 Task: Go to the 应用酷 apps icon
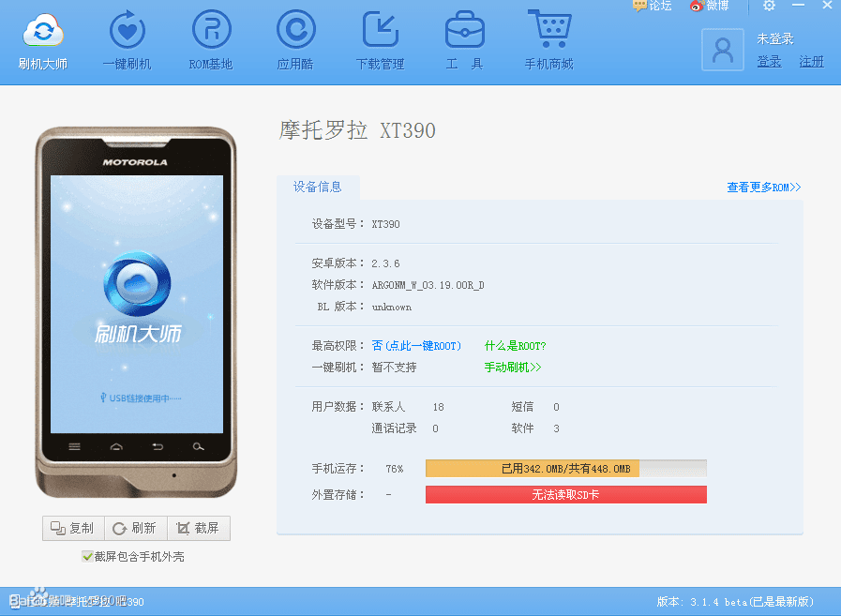pos(295,29)
